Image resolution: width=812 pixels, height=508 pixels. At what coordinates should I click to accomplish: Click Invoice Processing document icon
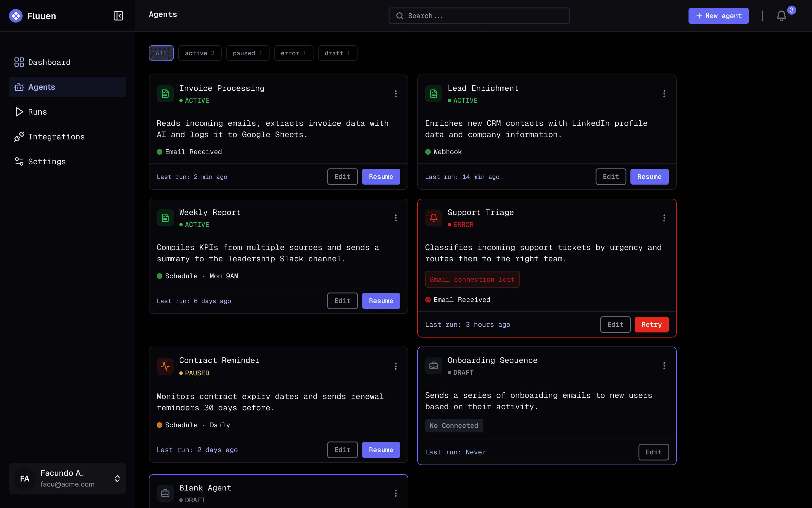pyautogui.click(x=165, y=94)
